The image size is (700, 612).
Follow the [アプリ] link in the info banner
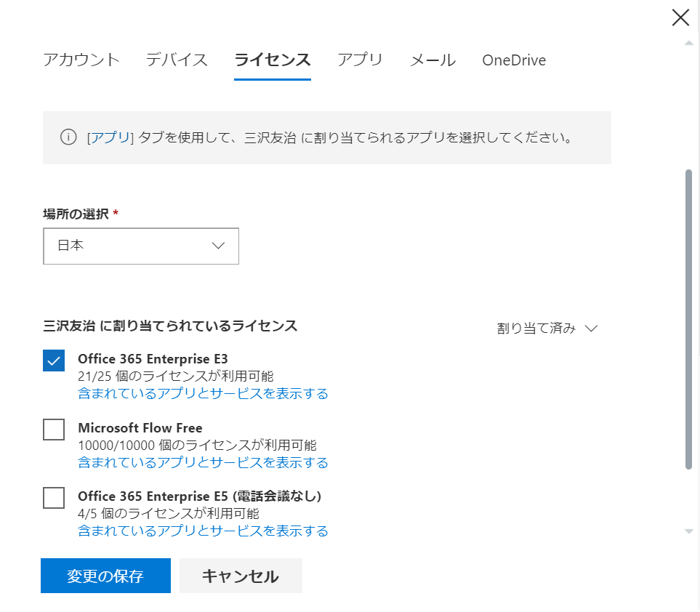coord(110,137)
